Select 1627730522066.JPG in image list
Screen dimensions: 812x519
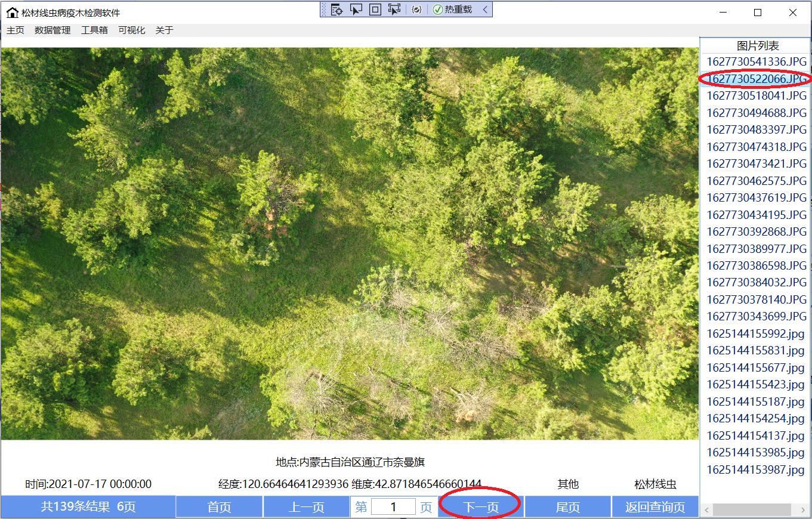click(x=756, y=79)
